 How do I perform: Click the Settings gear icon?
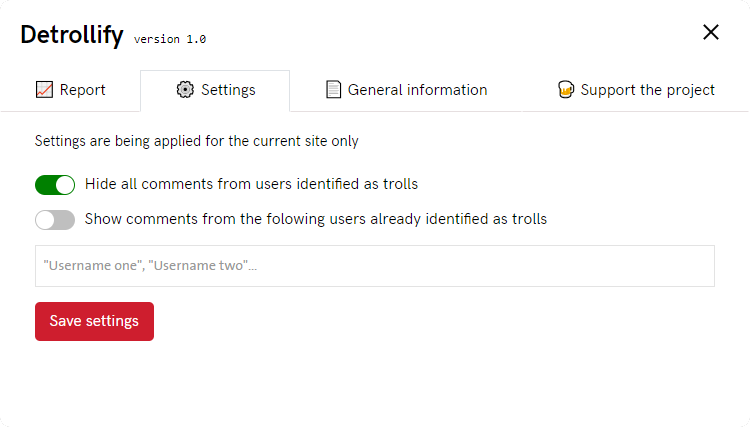click(185, 90)
